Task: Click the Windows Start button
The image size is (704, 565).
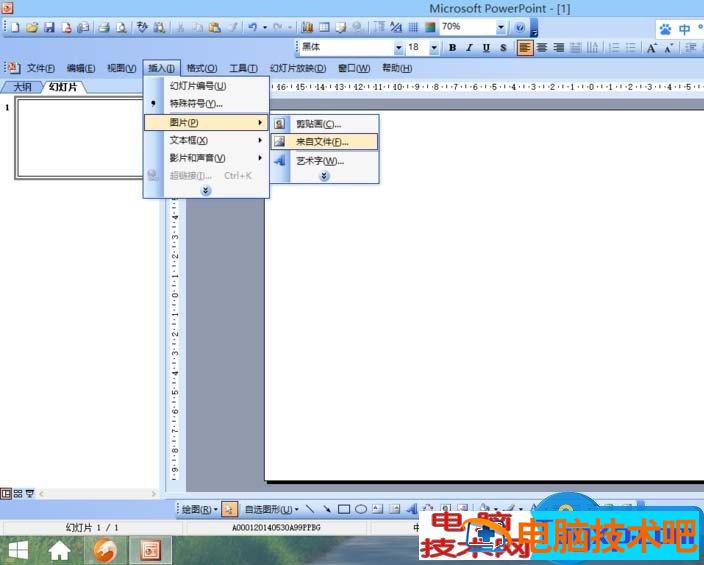Action: coord(17,550)
